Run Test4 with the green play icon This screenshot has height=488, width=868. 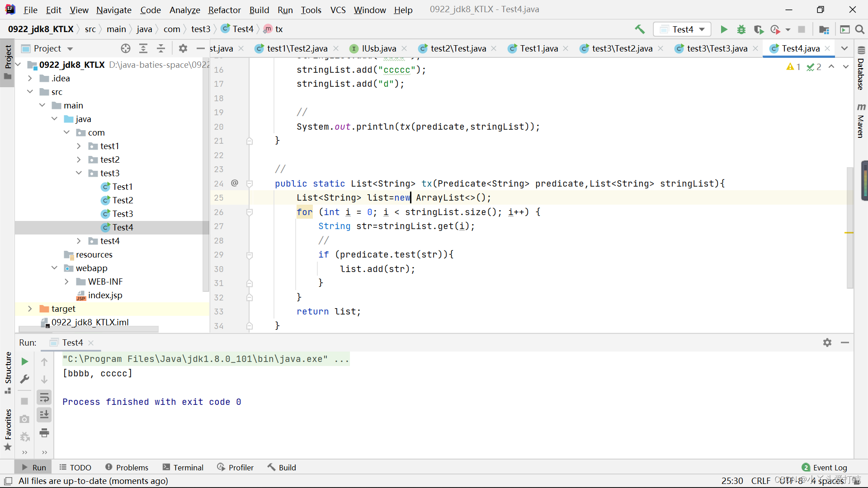(x=724, y=29)
